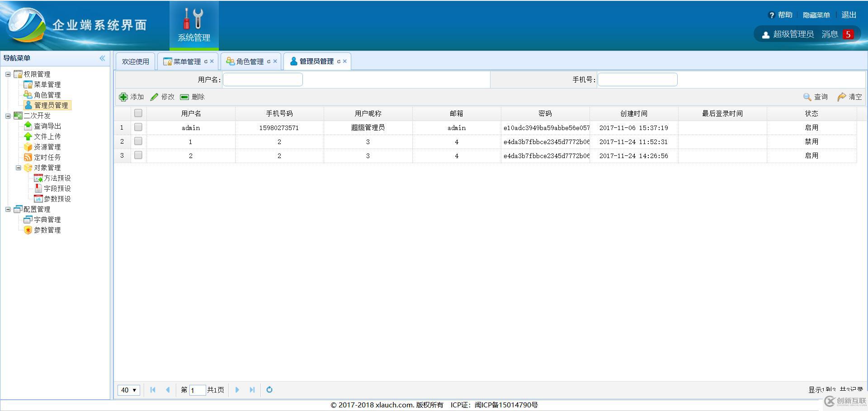This screenshot has height=411, width=868.
Task: Toggle the select-all checkbox in the table header
Action: (138, 113)
